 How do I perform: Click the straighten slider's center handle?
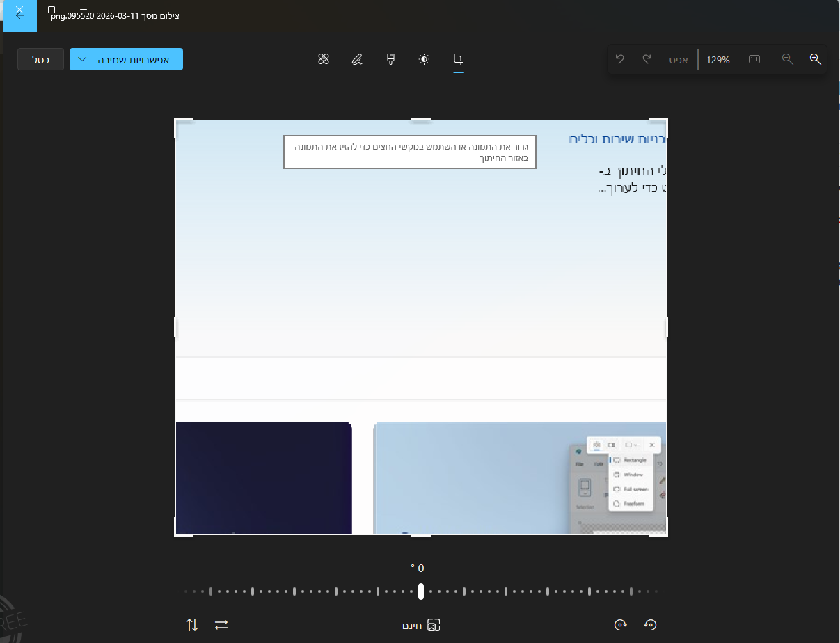tap(421, 592)
